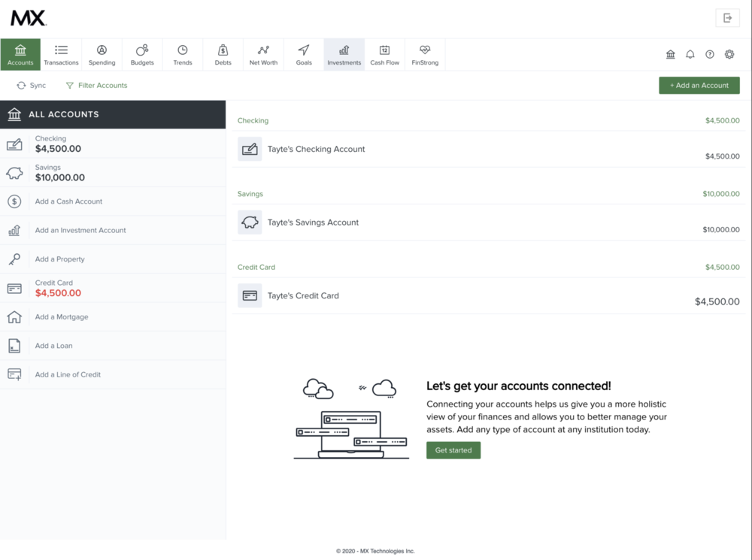Click Add a Loan
The width and height of the screenshot is (752, 560).
(x=113, y=346)
